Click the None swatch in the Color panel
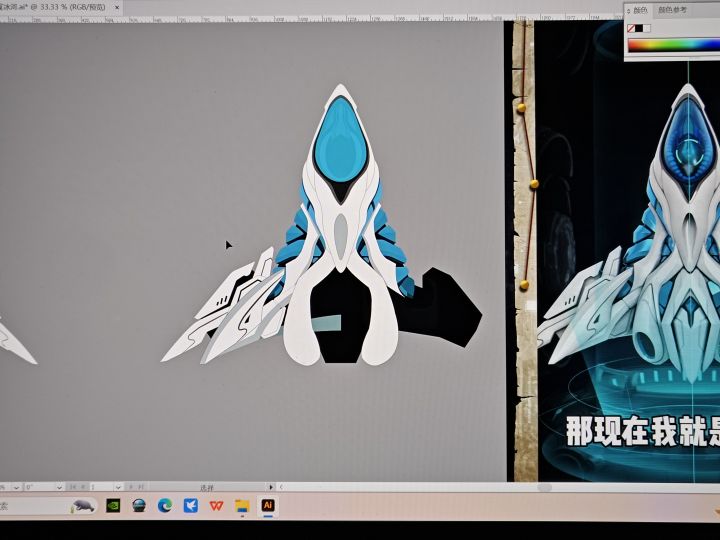The height and width of the screenshot is (540, 720). [x=631, y=28]
